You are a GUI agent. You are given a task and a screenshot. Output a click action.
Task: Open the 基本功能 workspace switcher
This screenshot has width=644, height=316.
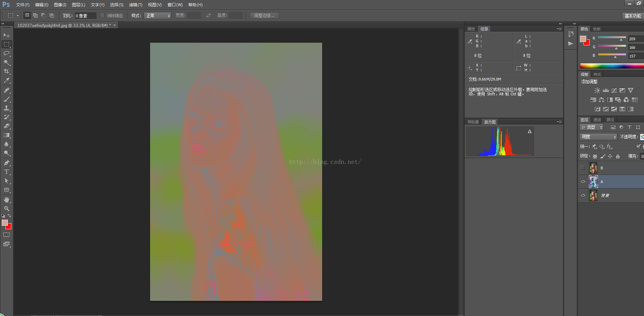633,16
